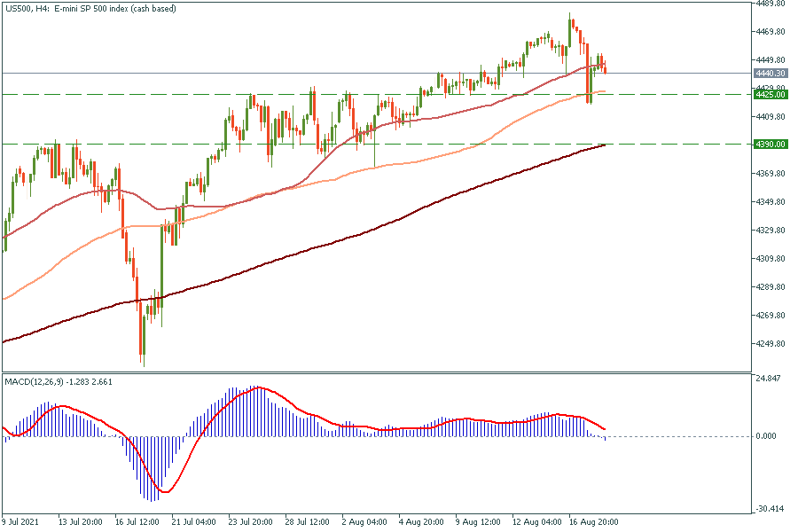The image size is (798, 532).
Task: Select the 2 Aug 04:00 time label
Action: (364, 522)
